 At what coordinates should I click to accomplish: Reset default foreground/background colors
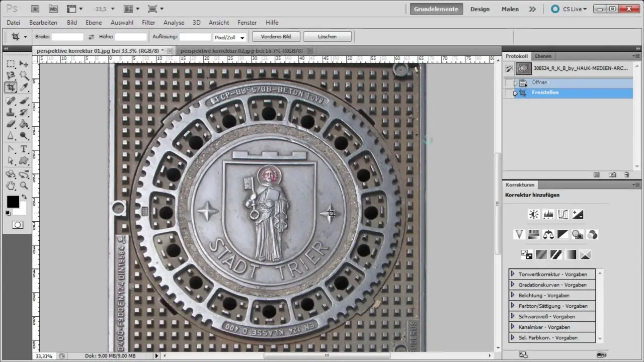8,213
